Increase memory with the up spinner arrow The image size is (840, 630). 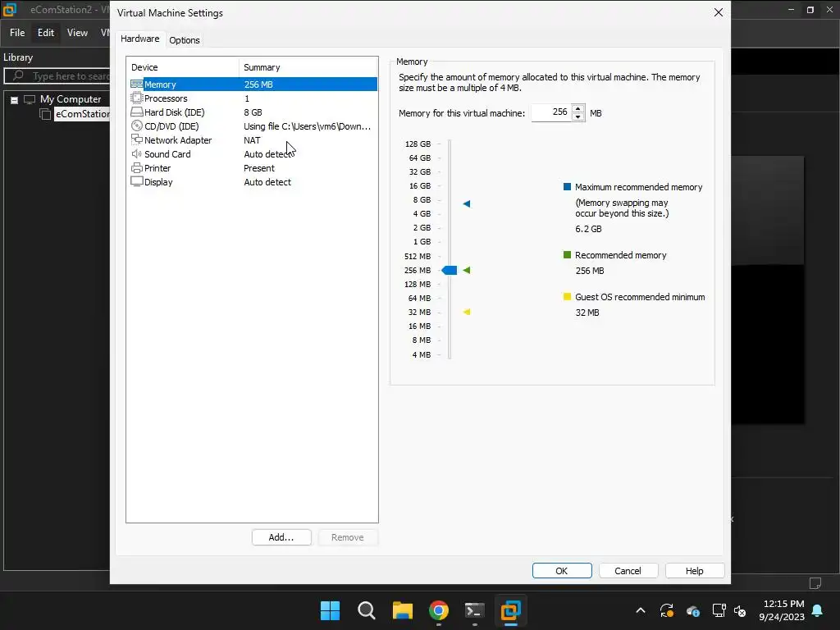[577, 109]
